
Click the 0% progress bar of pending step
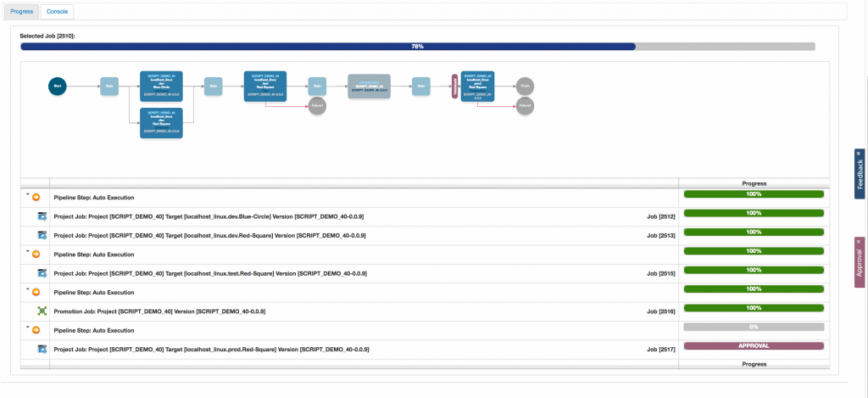click(x=754, y=327)
